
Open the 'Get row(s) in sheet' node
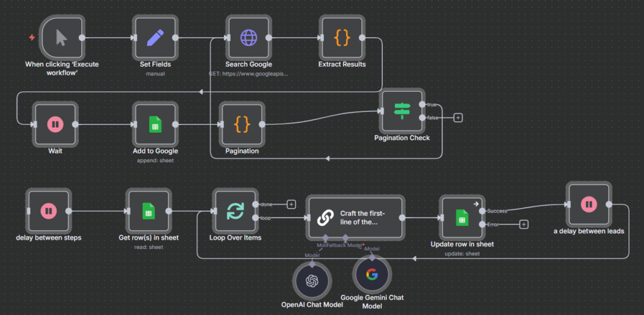pyautogui.click(x=148, y=211)
